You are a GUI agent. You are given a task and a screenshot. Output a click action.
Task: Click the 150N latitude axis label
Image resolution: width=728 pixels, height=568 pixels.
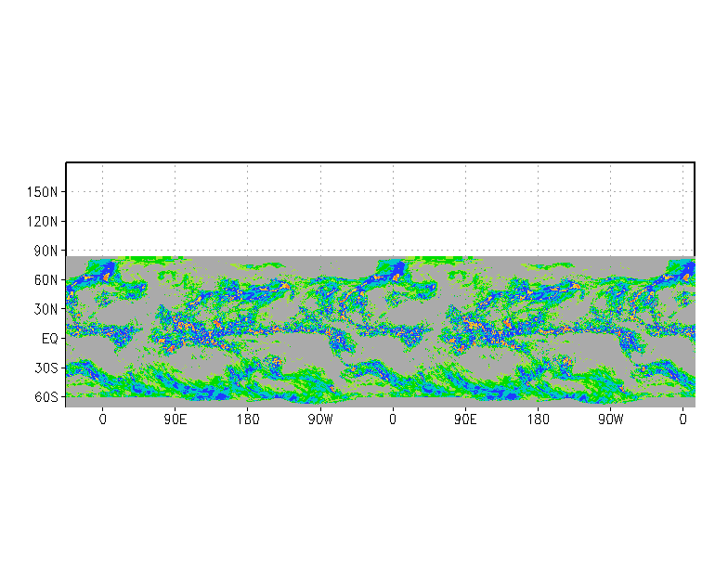[43, 191]
